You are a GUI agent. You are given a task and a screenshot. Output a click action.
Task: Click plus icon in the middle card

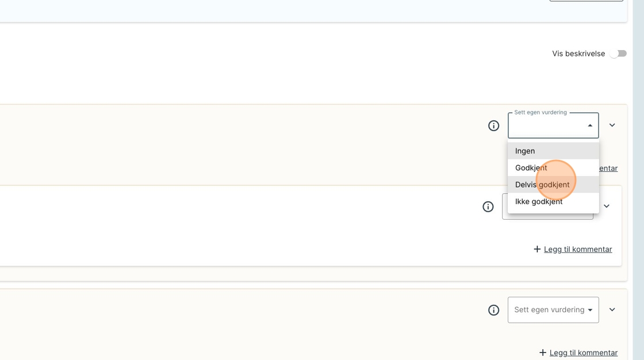pyautogui.click(x=537, y=249)
